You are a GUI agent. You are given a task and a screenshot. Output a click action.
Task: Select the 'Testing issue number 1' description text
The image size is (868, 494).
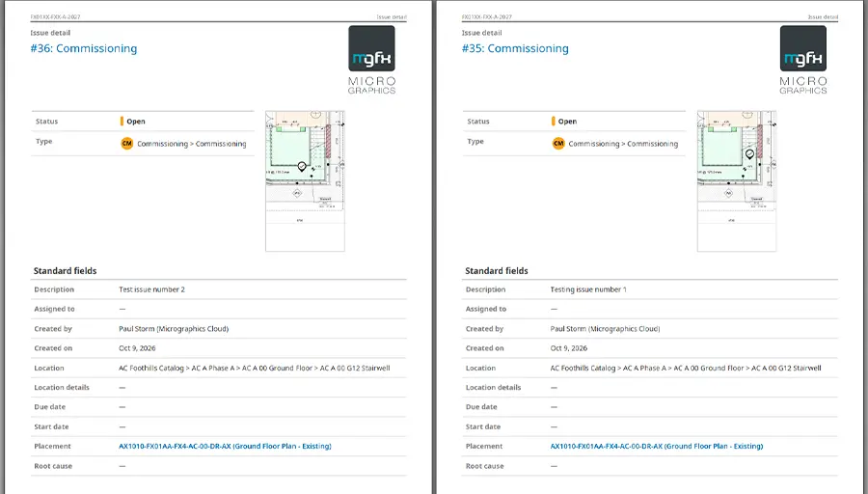[588, 289]
